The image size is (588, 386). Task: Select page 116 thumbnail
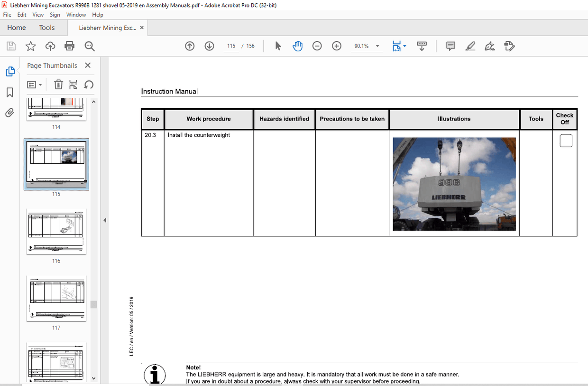point(56,231)
